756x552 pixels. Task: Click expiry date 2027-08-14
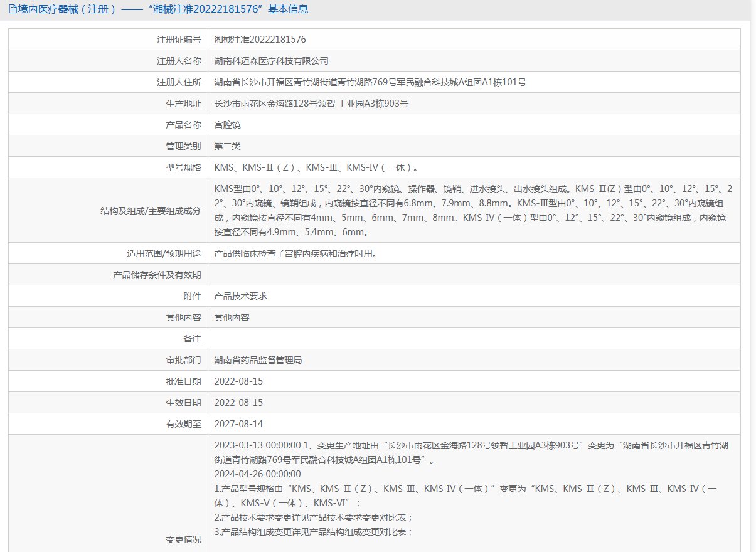tap(238, 424)
